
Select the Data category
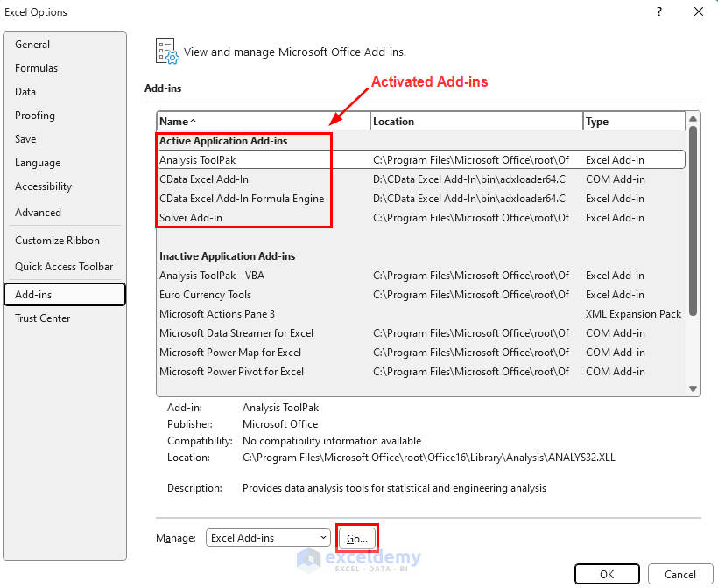click(x=65, y=92)
